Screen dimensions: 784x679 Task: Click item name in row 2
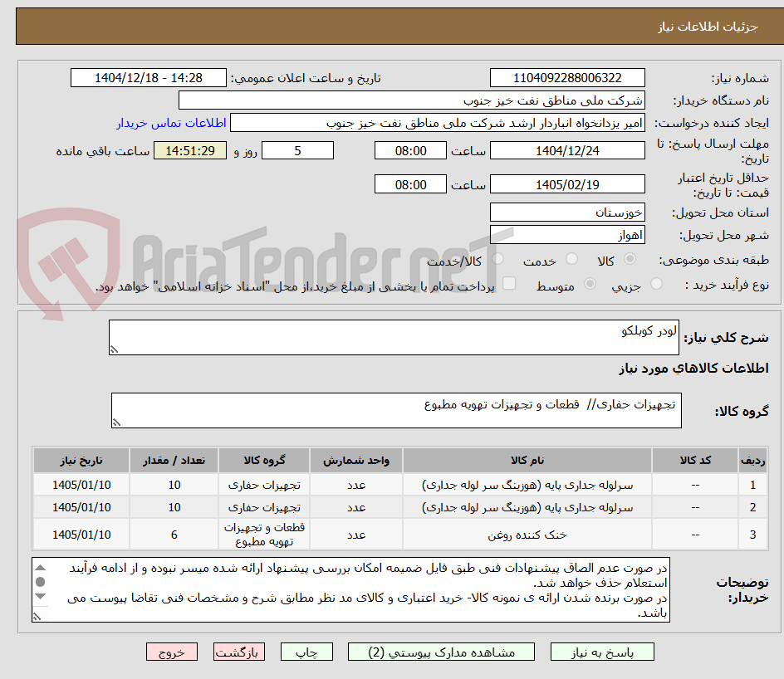[527, 508]
